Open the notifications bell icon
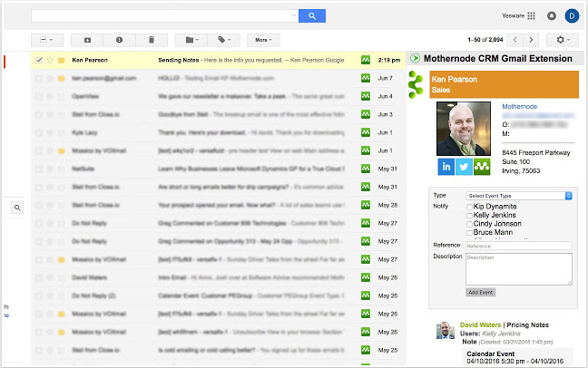 pos(552,15)
